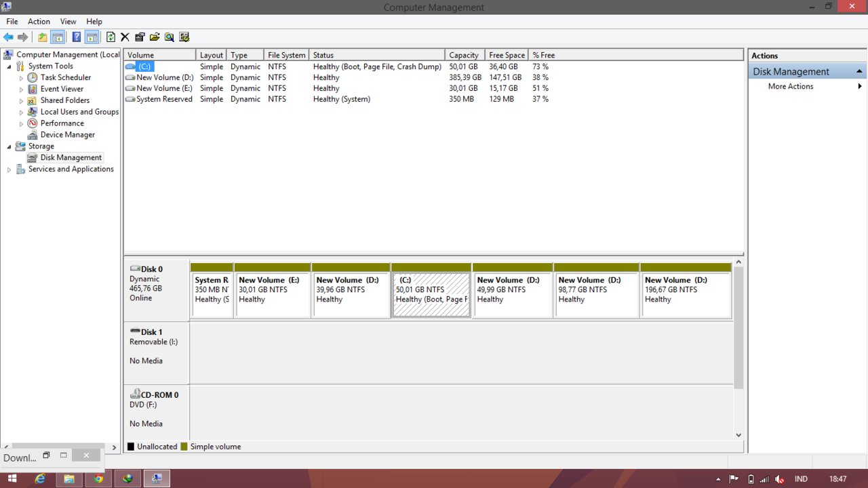This screenshot has height=488, width=868.
Task: Click console tree horizontal scroll right arrow
Action: tap(115, 447)
